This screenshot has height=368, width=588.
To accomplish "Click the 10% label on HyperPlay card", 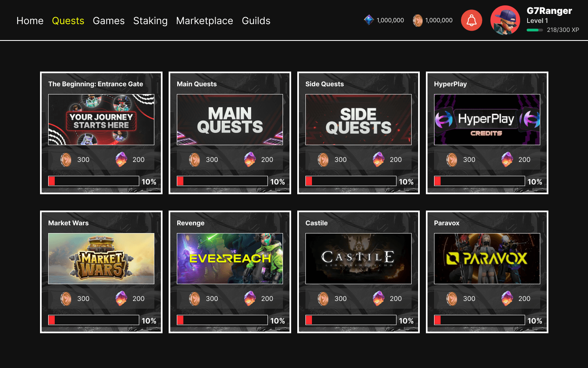I will (x=535, y=182).
